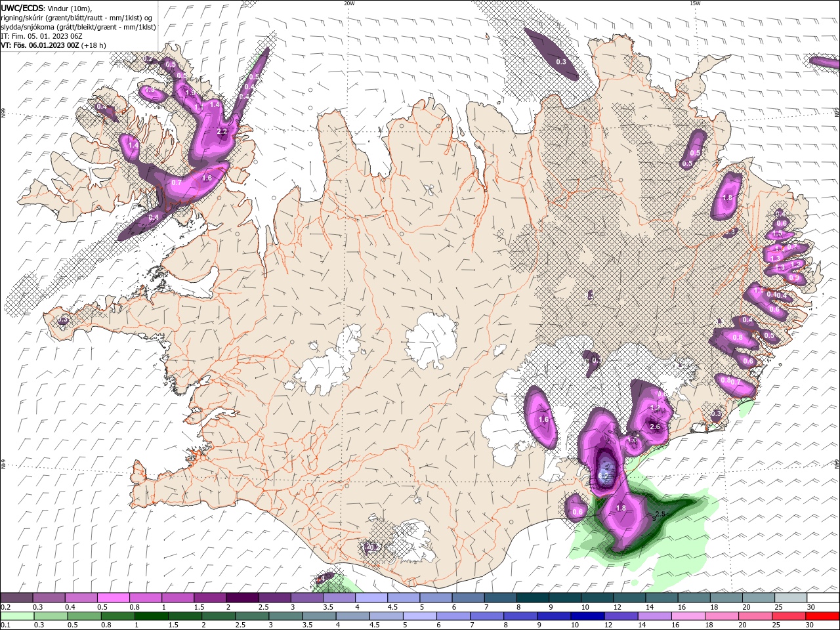Pick the 4 light lavender swatch in snow scale

[371, 598]
